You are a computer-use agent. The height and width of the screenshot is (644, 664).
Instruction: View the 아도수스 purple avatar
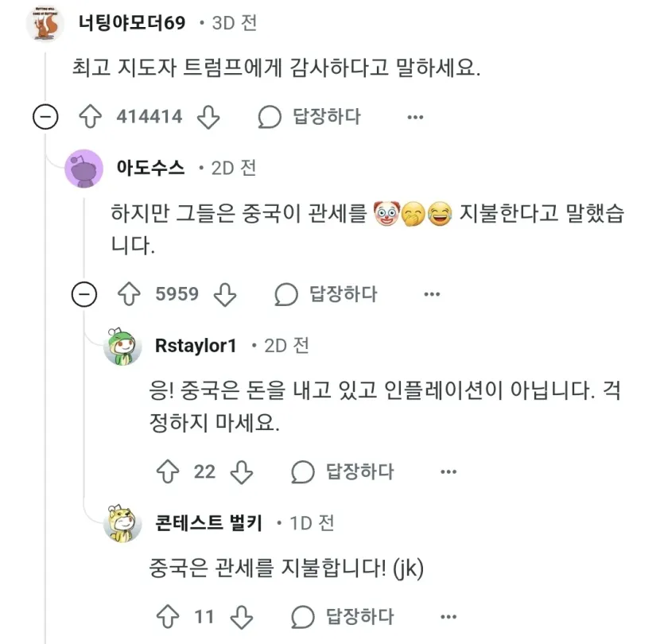83,169
